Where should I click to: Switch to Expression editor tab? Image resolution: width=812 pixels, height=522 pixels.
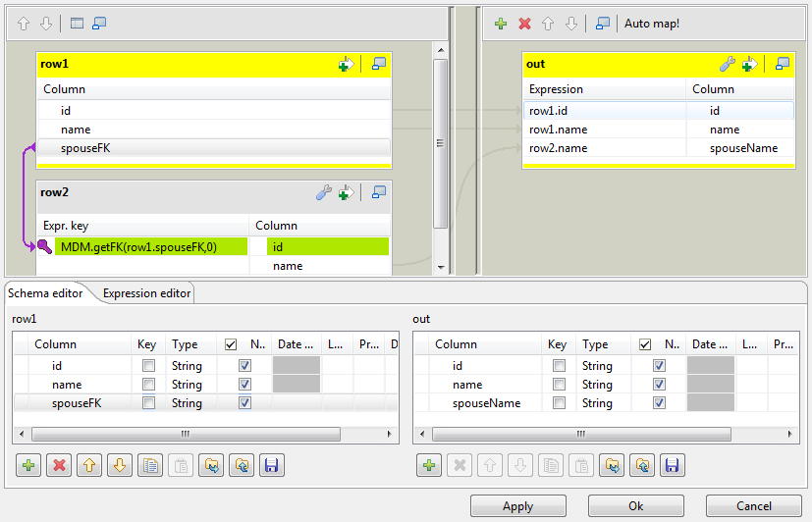146,292
